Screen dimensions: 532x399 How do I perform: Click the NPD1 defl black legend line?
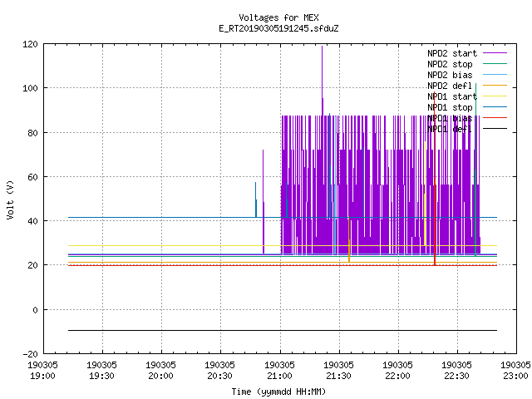(495, 129)
